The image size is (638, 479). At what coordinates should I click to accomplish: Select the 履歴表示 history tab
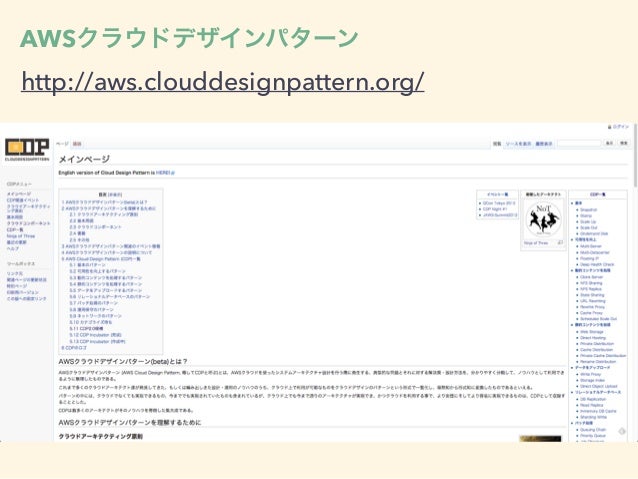pyautogui.click(x=544, y=144)
